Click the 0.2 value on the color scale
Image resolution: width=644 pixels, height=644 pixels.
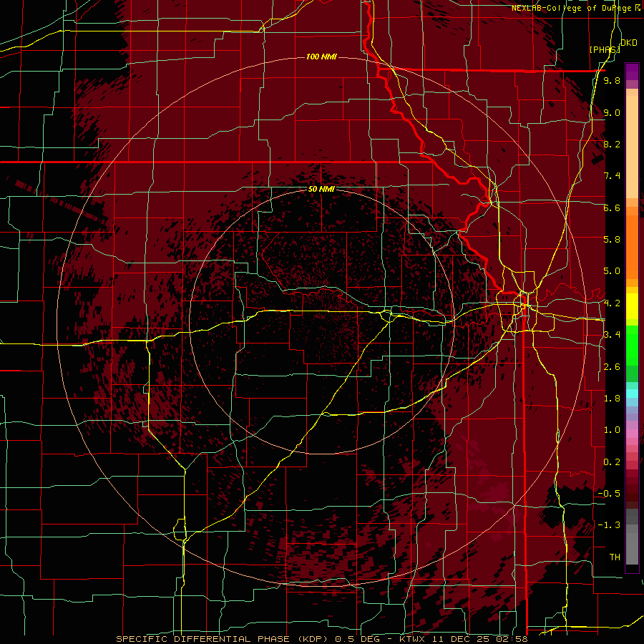[612, 462]
